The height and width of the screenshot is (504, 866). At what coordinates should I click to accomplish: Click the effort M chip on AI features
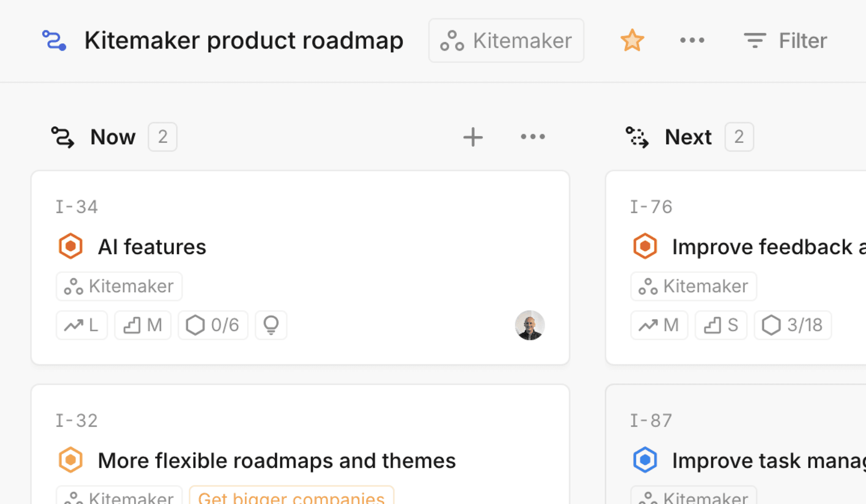click(143, 325)
